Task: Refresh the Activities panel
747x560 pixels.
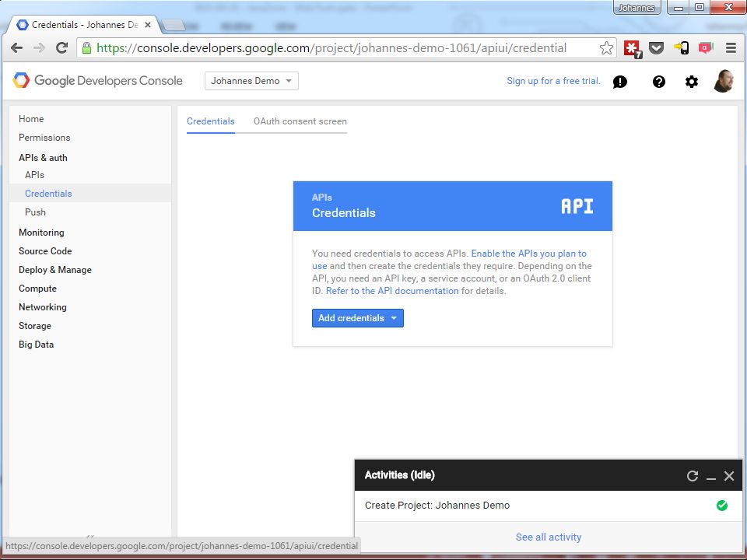Action: point(693,476)
